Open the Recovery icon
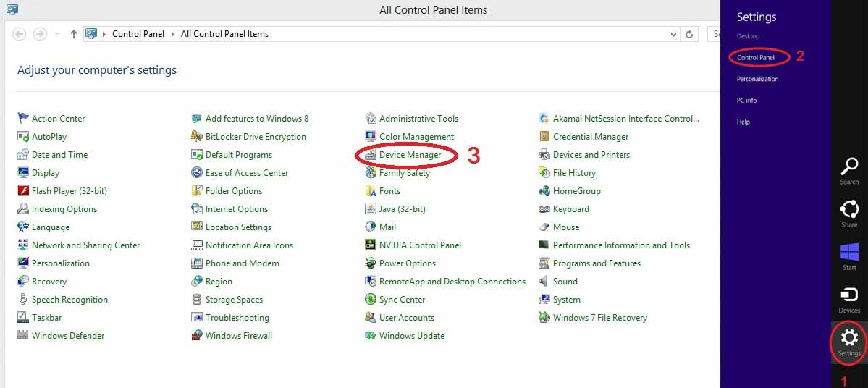The width and height of the screenshot is (868, 388). tap(22, 281)
